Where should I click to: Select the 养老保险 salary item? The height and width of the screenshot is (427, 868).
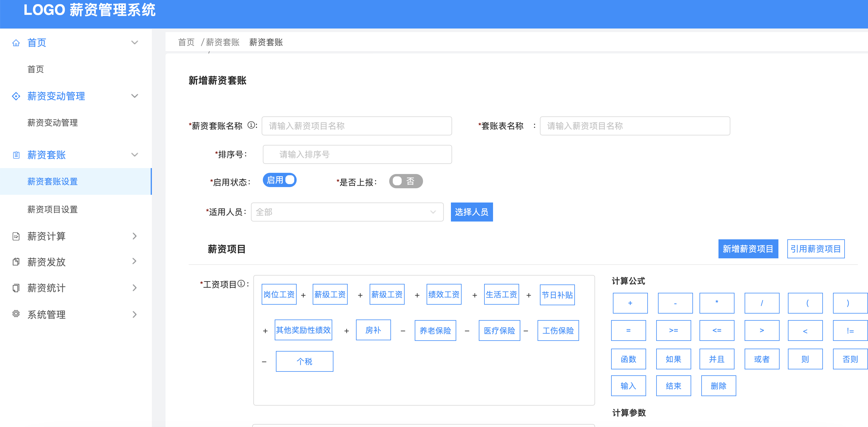click(x=435, y=330)
